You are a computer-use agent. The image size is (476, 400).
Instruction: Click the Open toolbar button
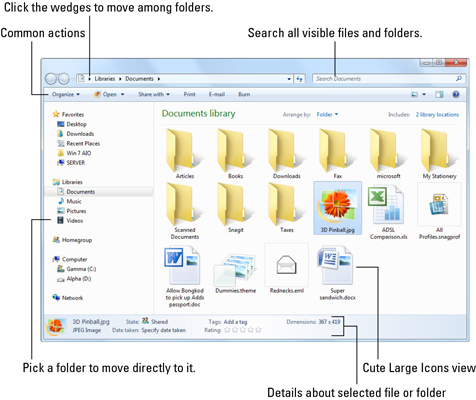pyautogui.click(x=105, y=95)
